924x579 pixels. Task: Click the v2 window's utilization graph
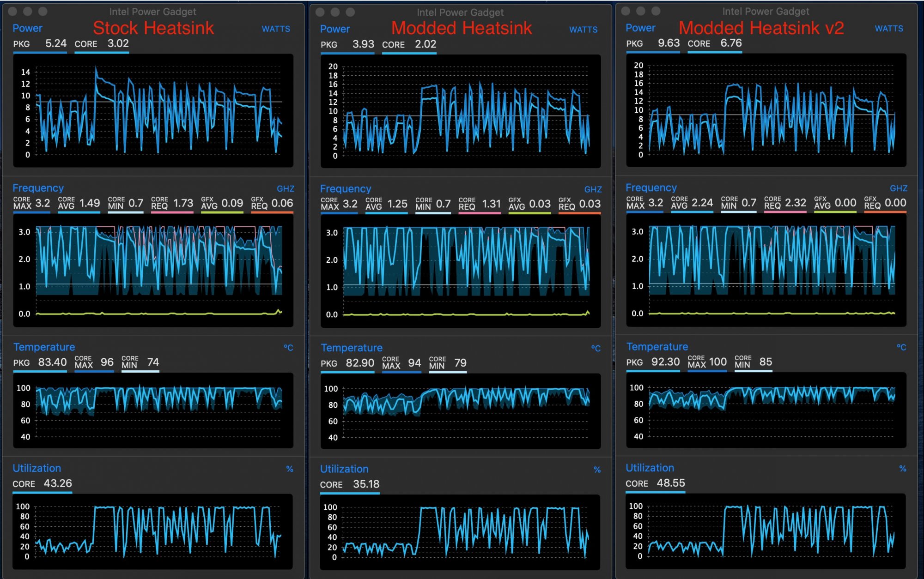(x=766, y=531)
